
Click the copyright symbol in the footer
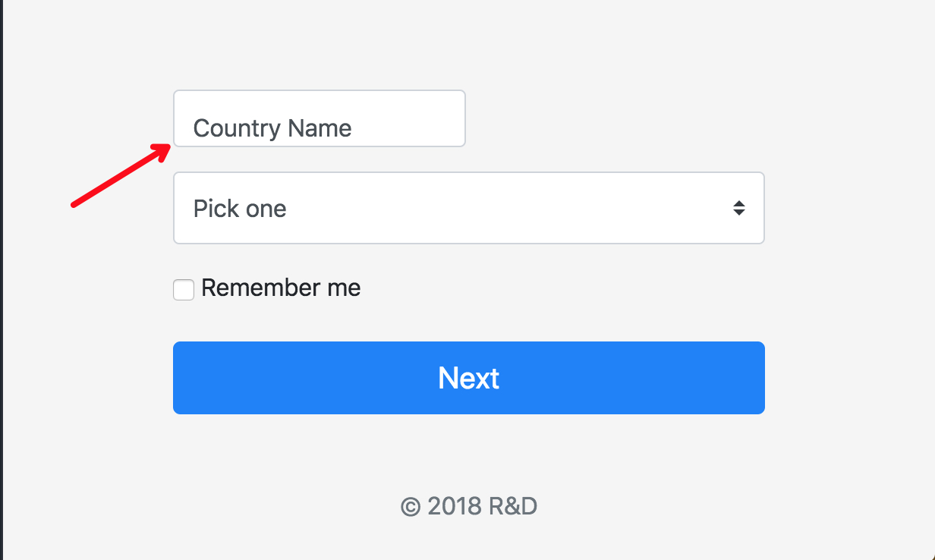pos(411,507)
